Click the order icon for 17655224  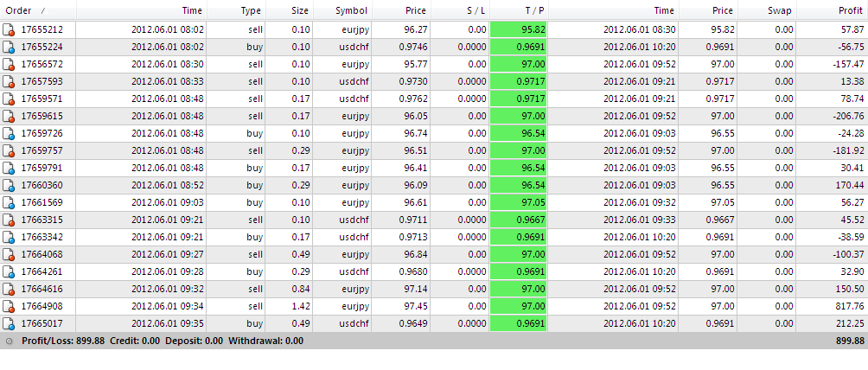(9, 47)
